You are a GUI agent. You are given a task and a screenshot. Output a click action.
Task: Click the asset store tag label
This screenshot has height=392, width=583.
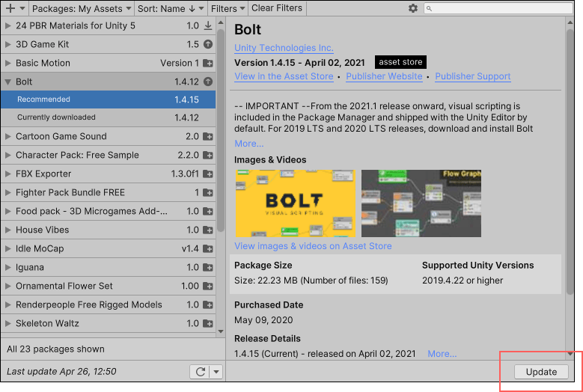pyautogui.click(x=400, y=62)
